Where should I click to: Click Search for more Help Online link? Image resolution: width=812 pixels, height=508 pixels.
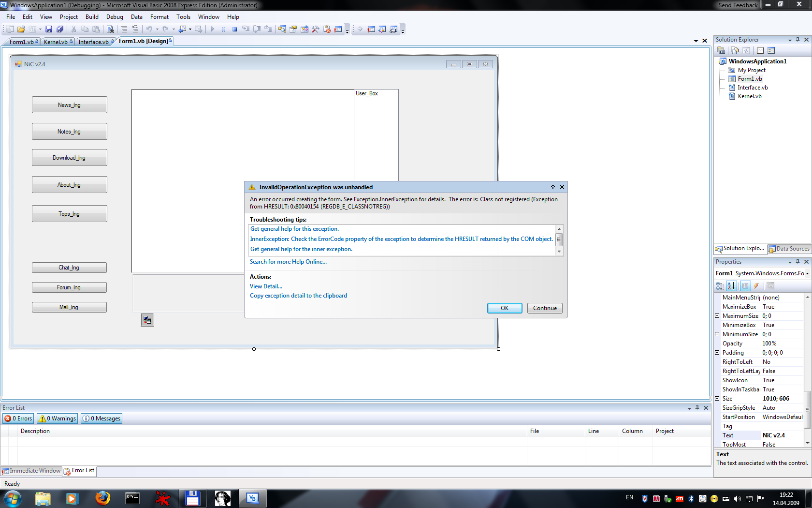point(288,262)
